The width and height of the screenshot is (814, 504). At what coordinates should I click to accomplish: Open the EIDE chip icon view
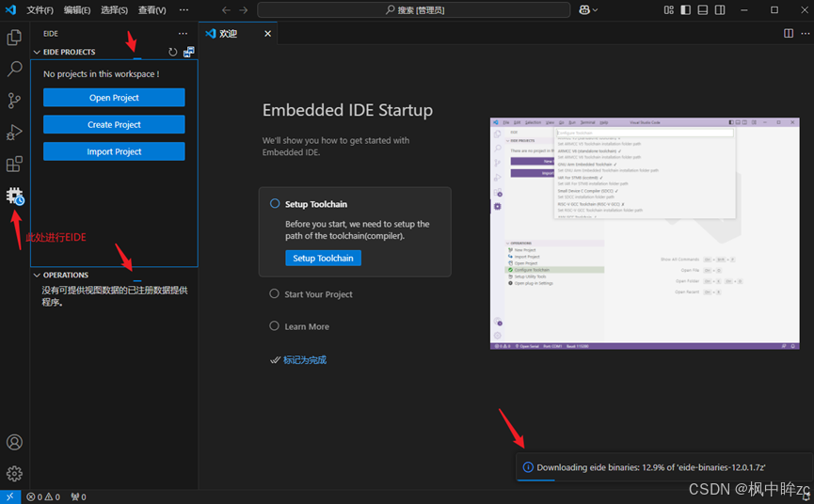point(14,196)
